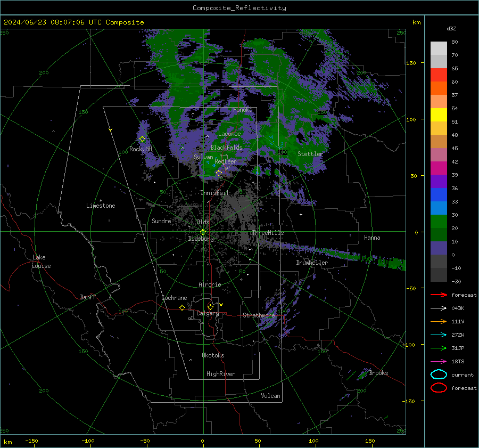This screenshot has height=448, width=479.
Task: Select the Lacombe city label
Action: pyautogui.click(x=229, y=134)
